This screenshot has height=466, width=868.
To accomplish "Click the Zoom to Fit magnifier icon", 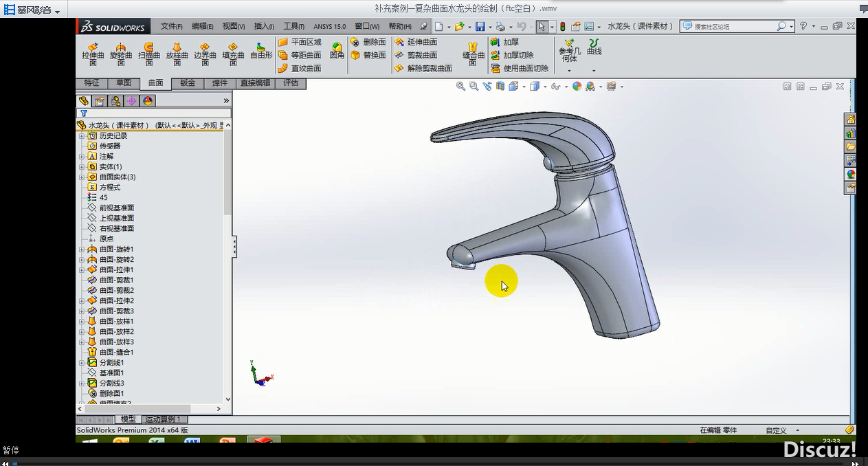I will 460,87.
